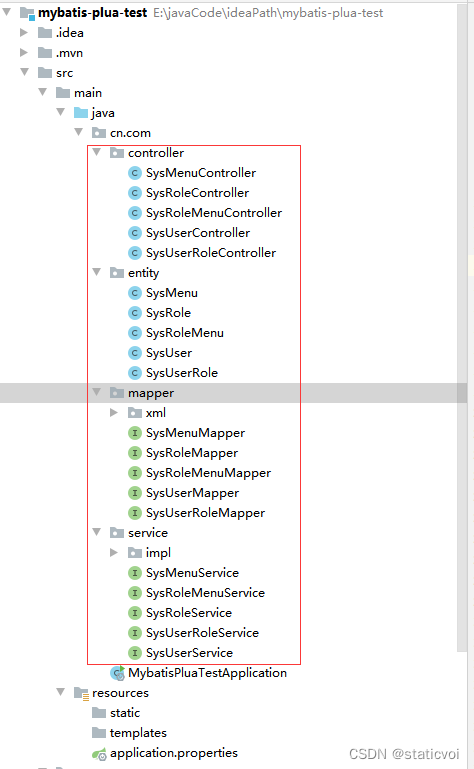The height and width of the screenshot is (769, 474).
Task: Collapse the main folder
Action: (43, 92)
